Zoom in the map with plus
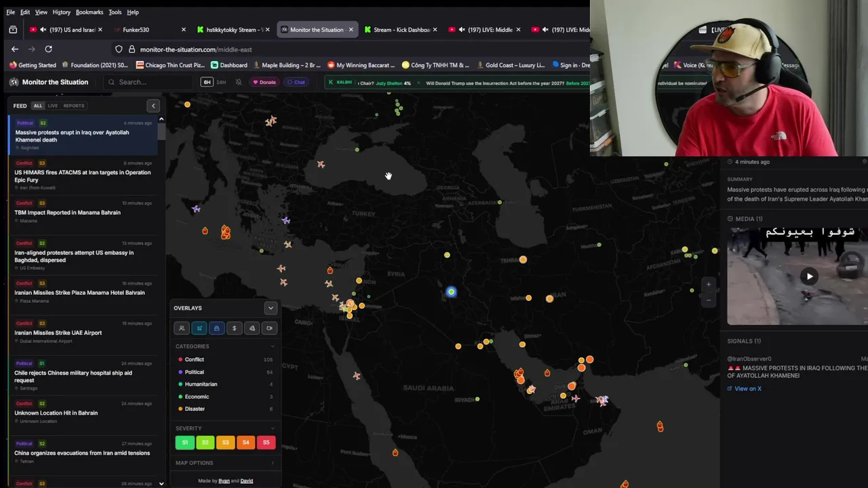The height and width of the screenshot is (488, 868). coord(709,285)
